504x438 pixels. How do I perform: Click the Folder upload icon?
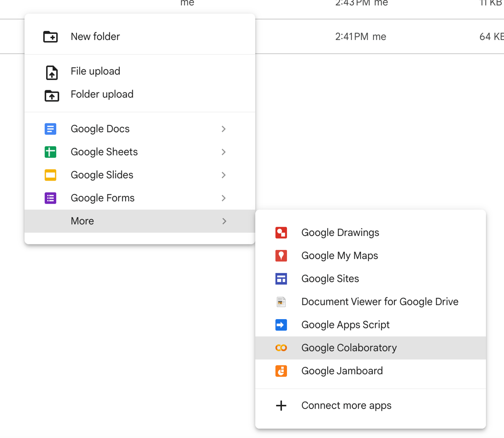tap(52, 95)
